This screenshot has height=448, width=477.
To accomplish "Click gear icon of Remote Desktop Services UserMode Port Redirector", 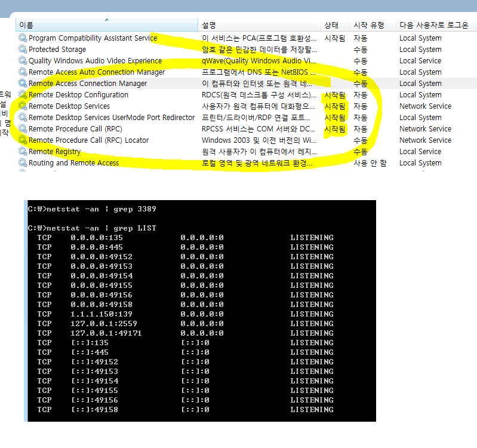I will tap(23, 117).
